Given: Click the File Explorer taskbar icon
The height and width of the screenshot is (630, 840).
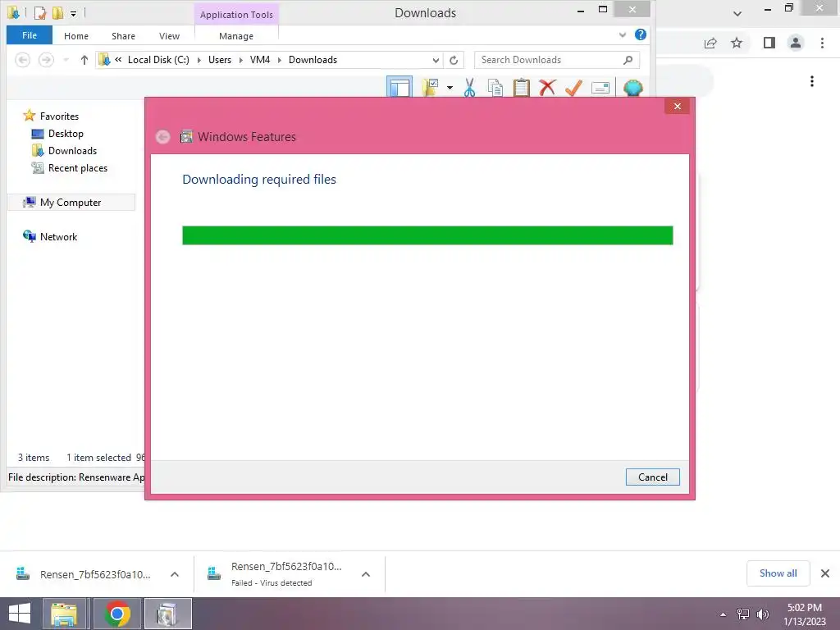Looking at the screenshot, I should click(64, 614).
